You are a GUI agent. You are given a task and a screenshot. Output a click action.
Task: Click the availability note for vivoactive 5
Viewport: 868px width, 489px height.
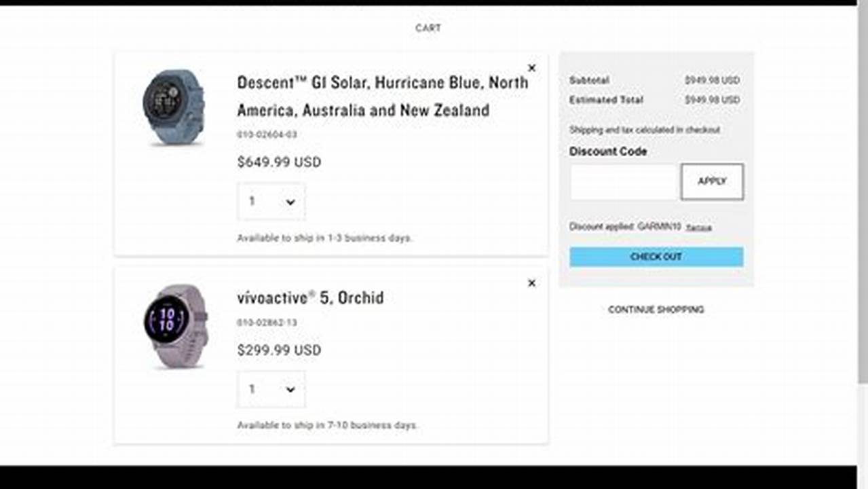(327, 424)
